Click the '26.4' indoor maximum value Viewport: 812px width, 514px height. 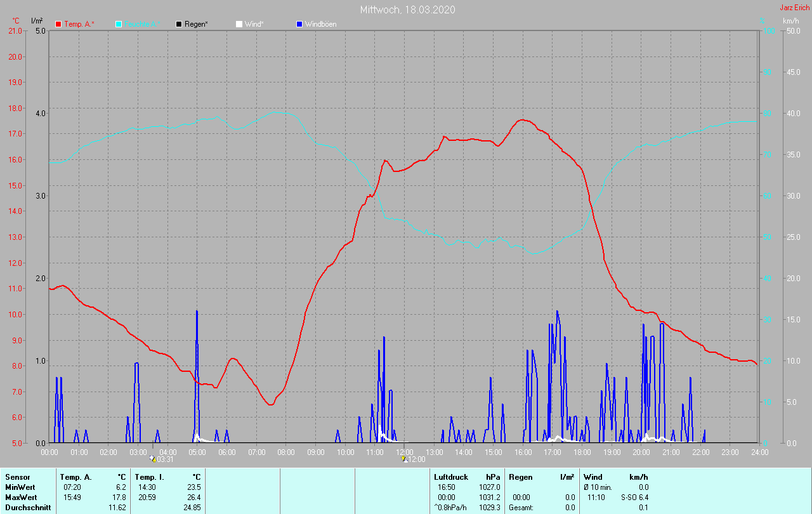[193, 498]
